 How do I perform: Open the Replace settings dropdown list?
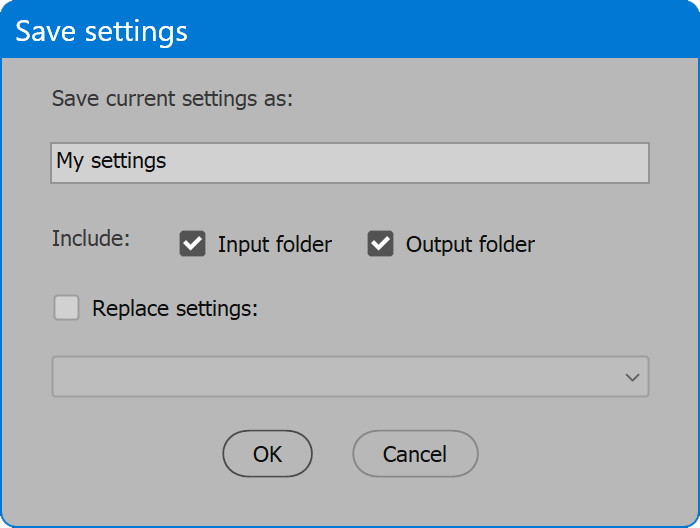[350, 376]
